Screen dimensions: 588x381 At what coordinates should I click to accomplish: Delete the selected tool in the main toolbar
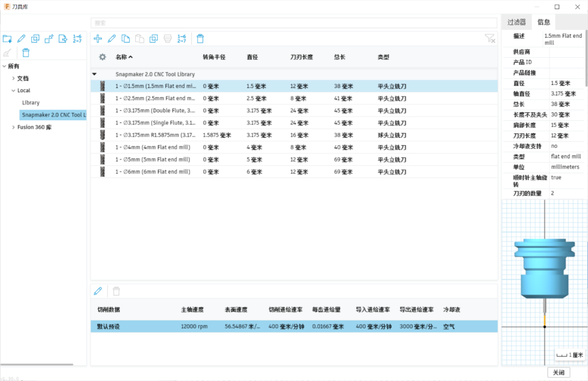[x=200, y=39]
